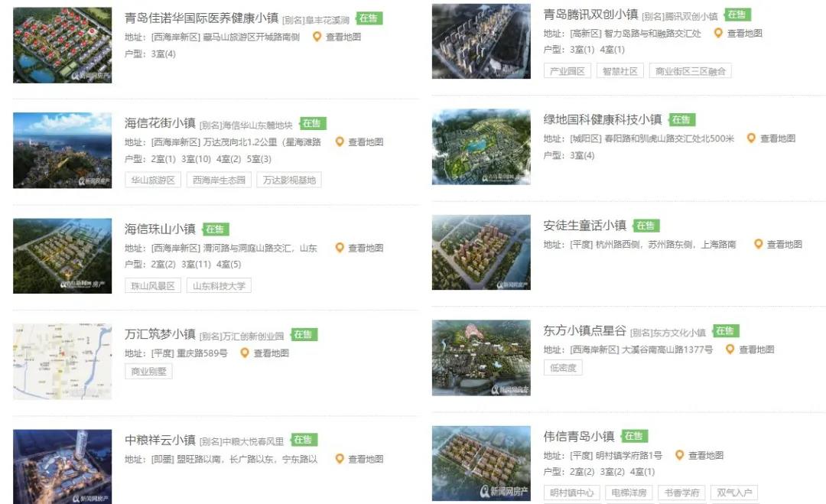Click map pin icon for 伟信青岛小镇
Screen dimensions: 826x504
[680, 455]
